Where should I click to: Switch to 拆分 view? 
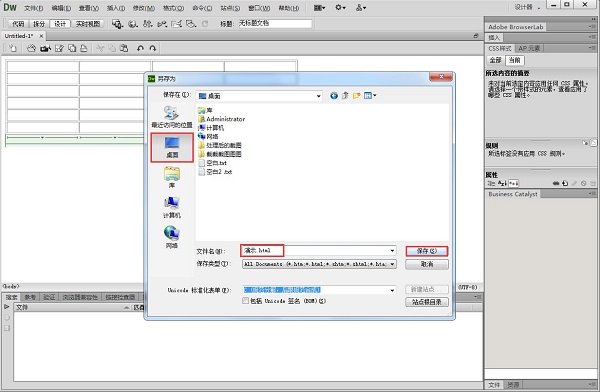coord(39,24)
